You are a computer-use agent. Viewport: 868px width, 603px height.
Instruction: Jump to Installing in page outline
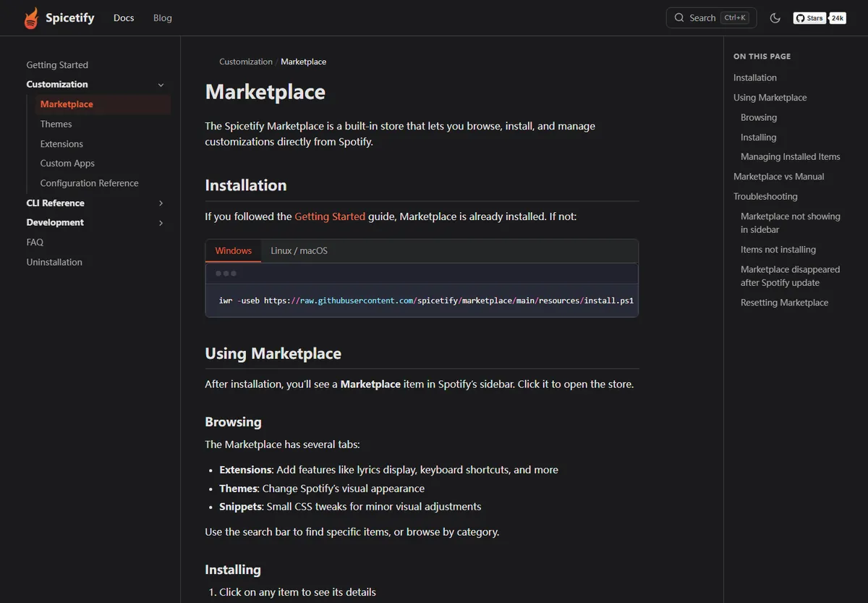(758, 138)
